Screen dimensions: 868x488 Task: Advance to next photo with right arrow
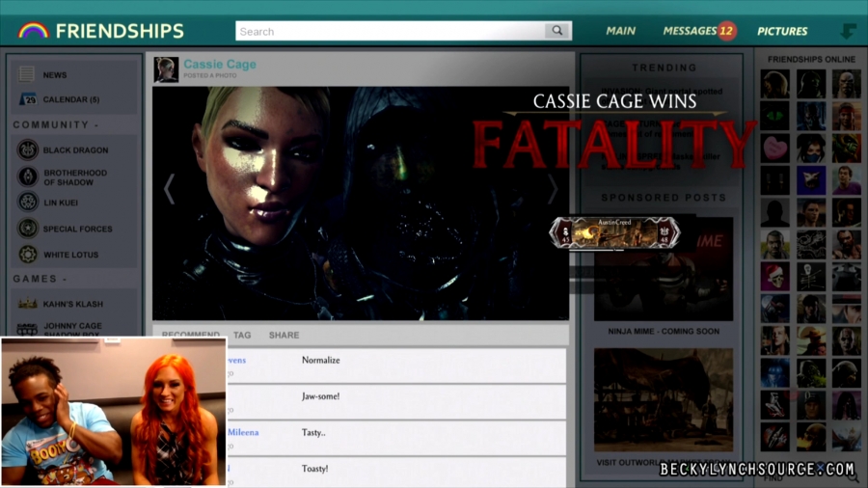pyautogui.click(x=553, y=190)
